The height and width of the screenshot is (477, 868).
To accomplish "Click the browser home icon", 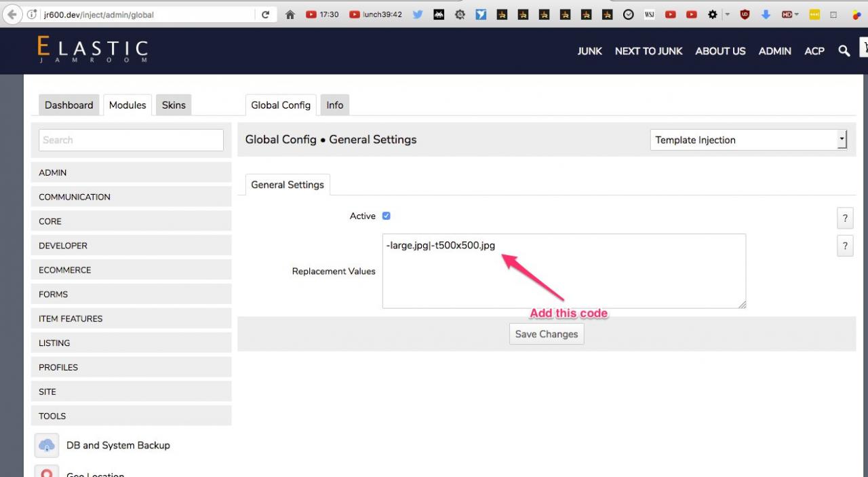I will click(290, 14).
